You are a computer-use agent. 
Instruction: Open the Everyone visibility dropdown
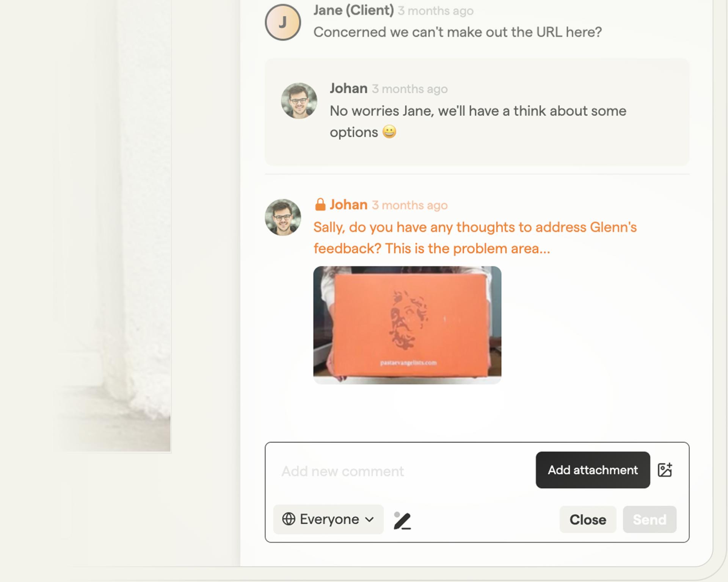(x=328, y=519)
